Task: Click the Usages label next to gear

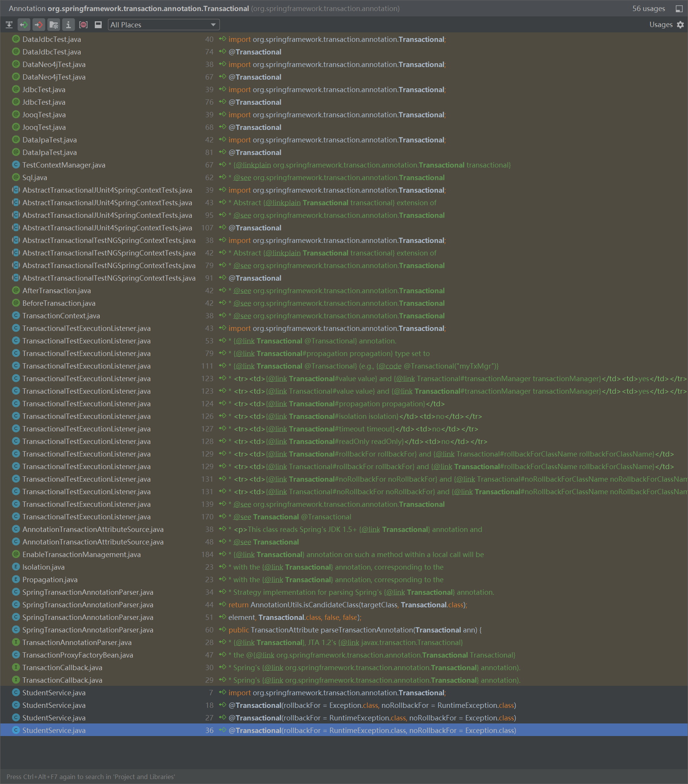Action: tap(661, 25)
